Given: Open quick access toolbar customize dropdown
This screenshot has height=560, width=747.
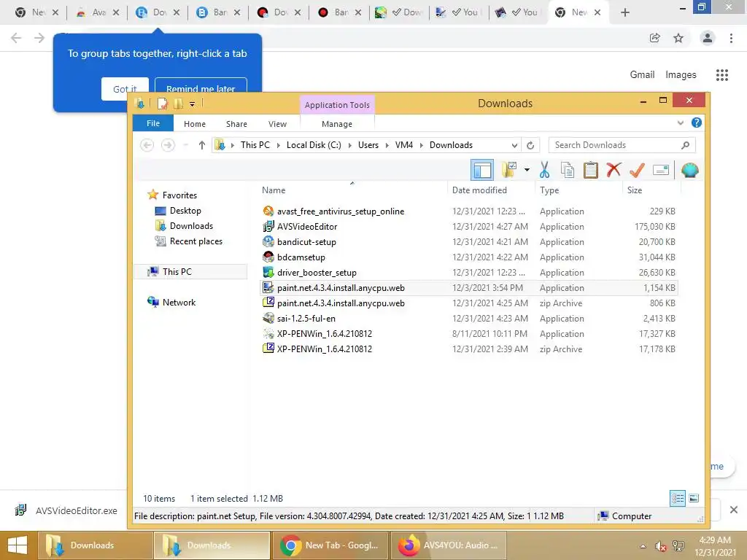Looking at the screenshot, I should [x=192, y=104].
